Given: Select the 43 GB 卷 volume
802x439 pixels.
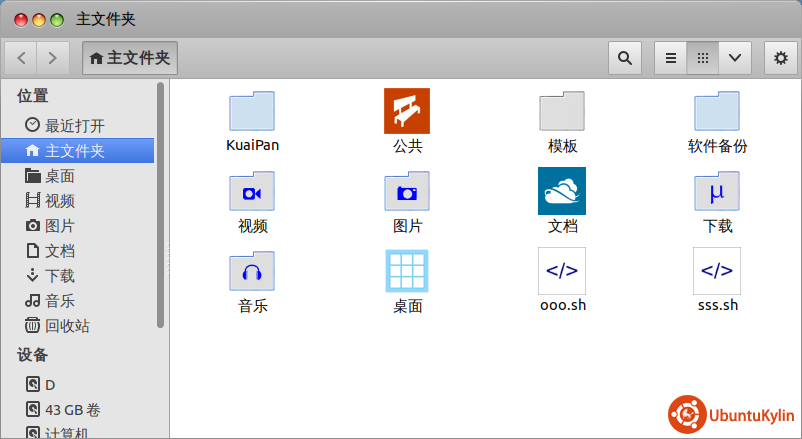Looking at the screenshot, I should (72, 410).
